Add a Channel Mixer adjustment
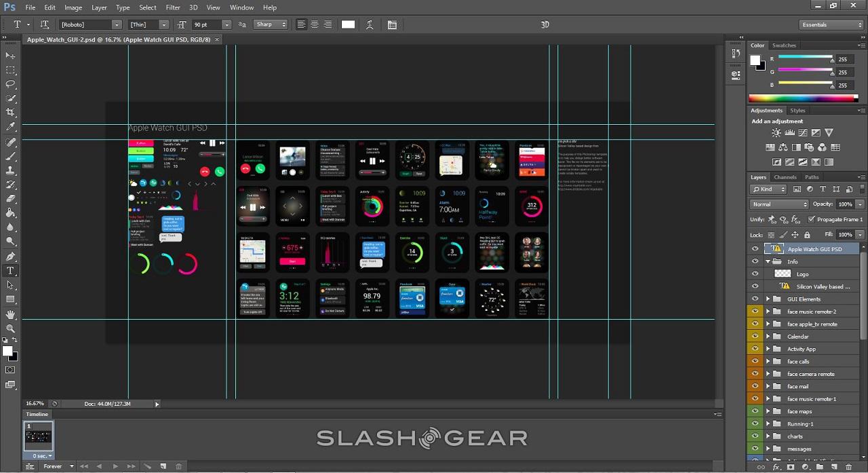 click(x=823, y=147)
